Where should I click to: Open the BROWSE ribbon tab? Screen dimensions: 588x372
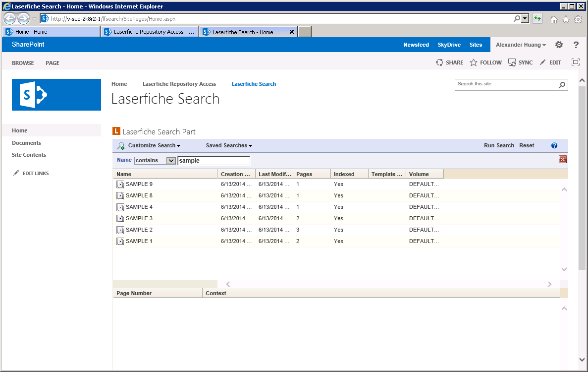[x=23, y=63]
